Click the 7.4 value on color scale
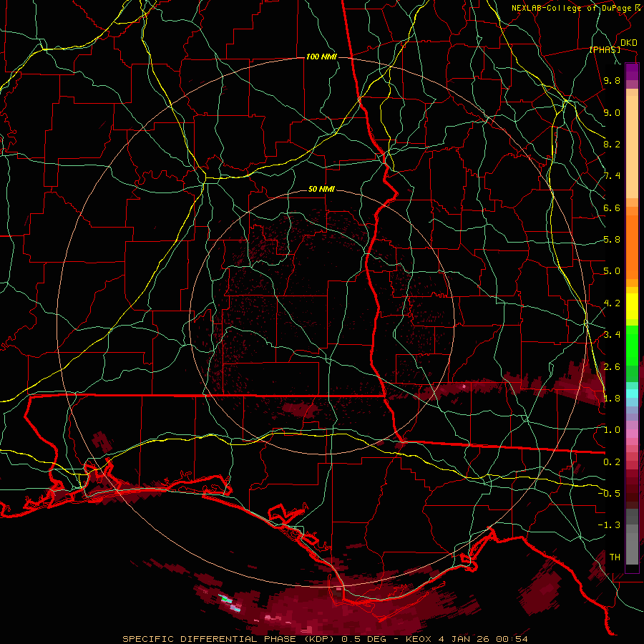 click(x=612, y=176)
